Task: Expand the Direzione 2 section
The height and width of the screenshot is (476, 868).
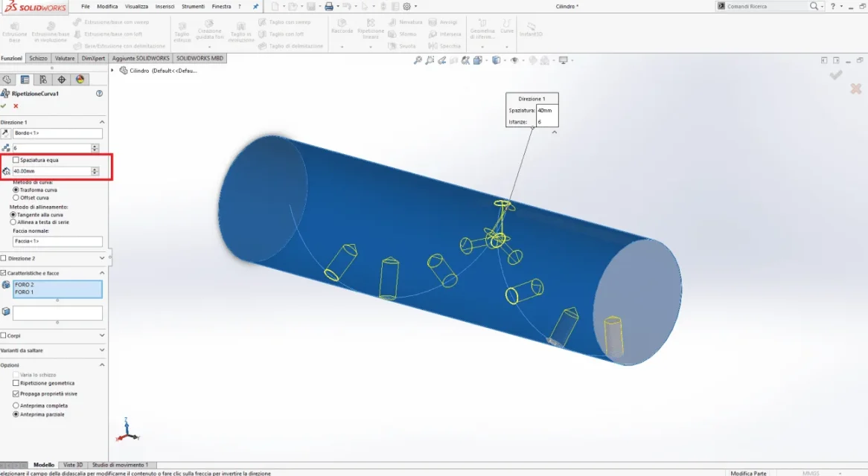Action: tap(102, 258)
